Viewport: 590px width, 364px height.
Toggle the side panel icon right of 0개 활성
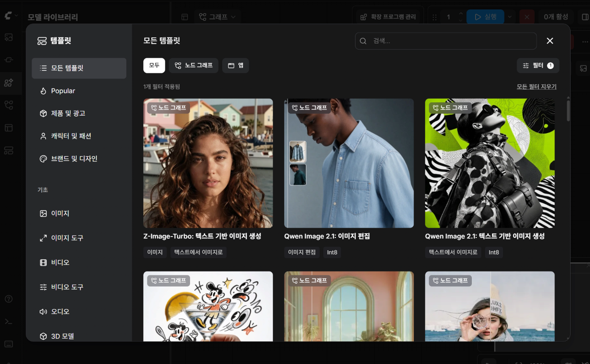[585, 17]
